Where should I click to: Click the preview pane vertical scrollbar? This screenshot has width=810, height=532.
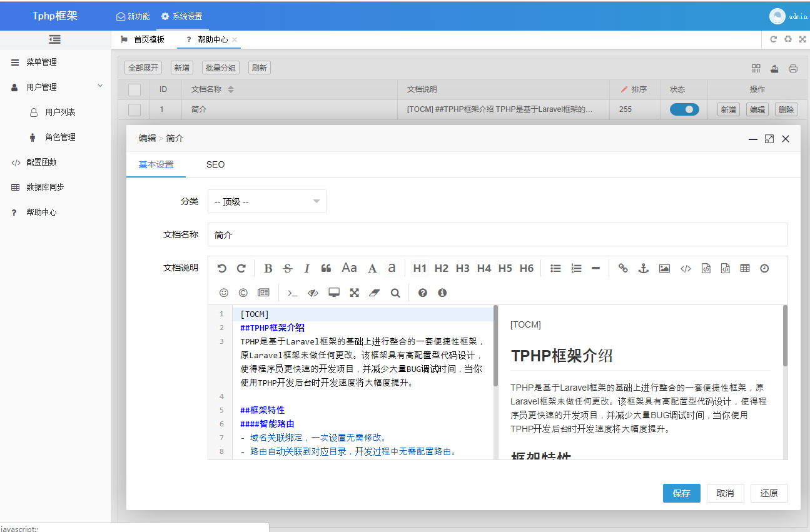coord(785,336)
